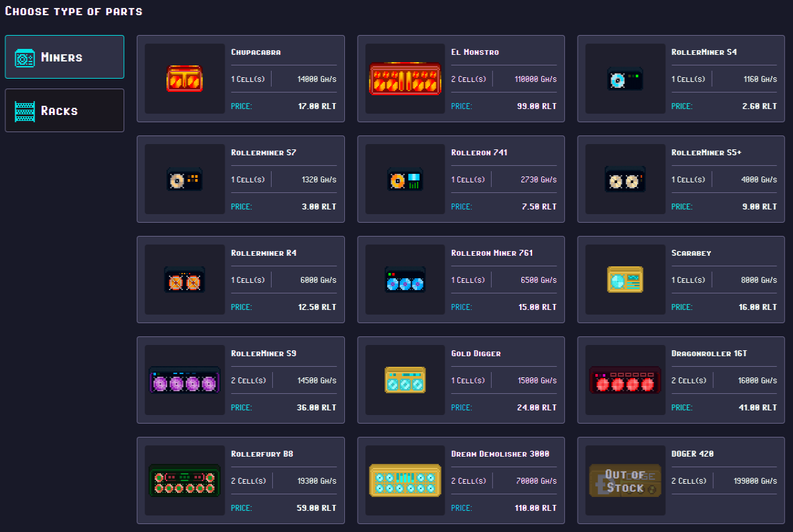Click the 110000 Gh/s hashrate value

[x=536, y=79]
